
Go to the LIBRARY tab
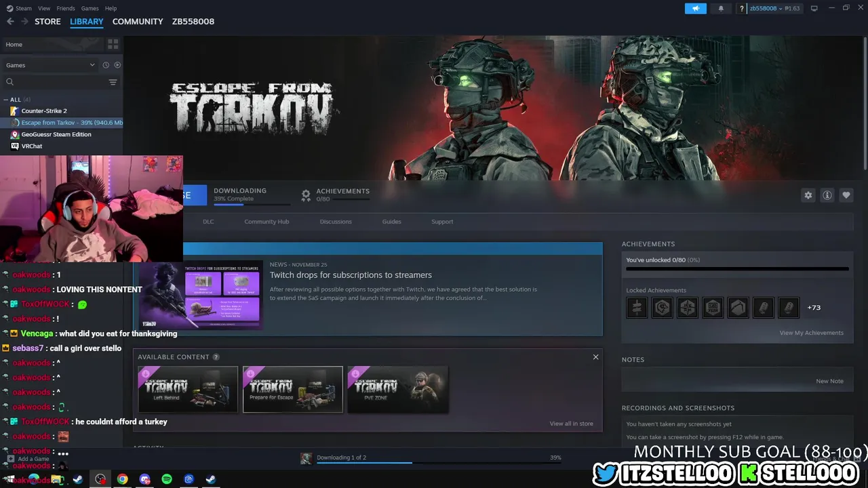click(87, 22)
